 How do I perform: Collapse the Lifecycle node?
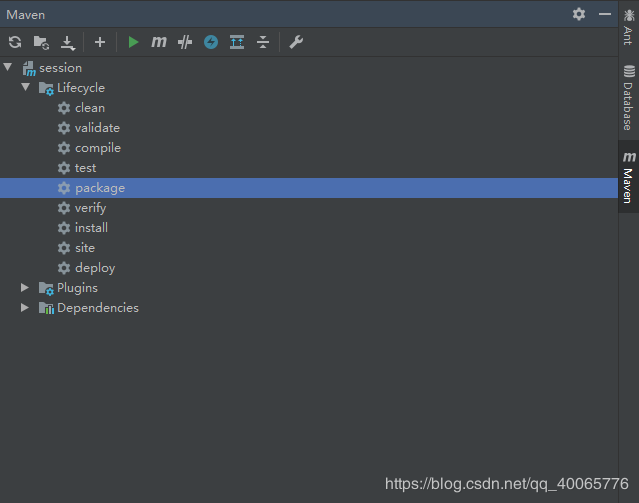[26, 88]
